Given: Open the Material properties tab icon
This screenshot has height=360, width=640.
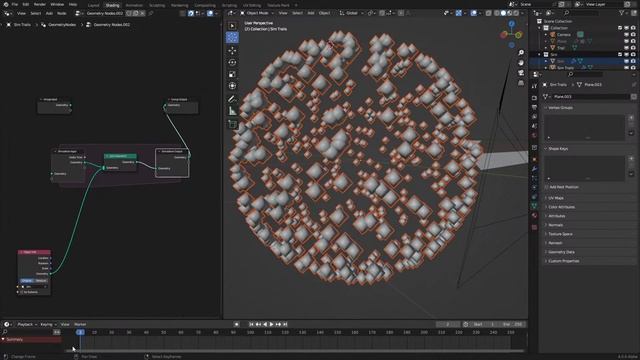Looking at the screenshot, I should coord(534,216).
